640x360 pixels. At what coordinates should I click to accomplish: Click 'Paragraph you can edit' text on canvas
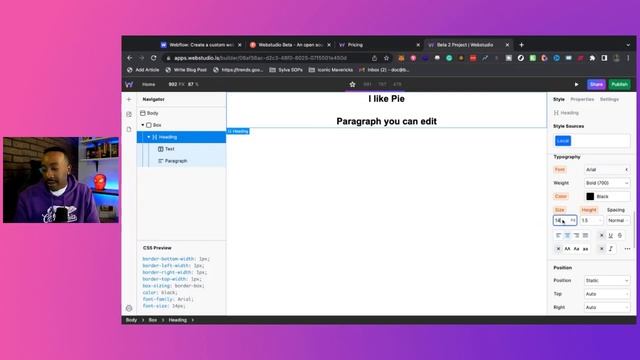click(387, 121)
